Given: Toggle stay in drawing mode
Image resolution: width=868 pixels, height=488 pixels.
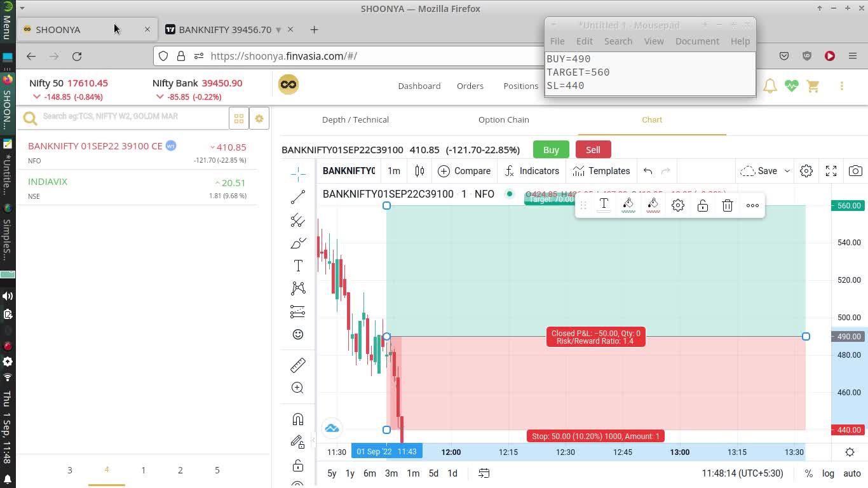Looking at the screenshot, I should pos(298,442).
